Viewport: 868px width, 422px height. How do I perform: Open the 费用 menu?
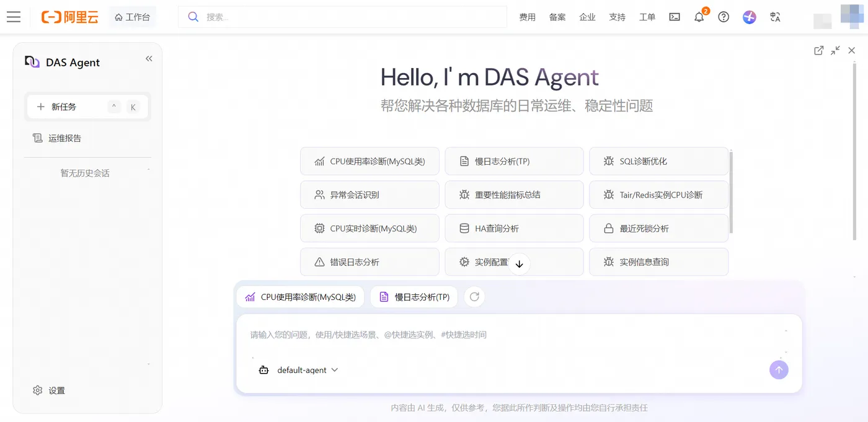(x=527, y=17)
